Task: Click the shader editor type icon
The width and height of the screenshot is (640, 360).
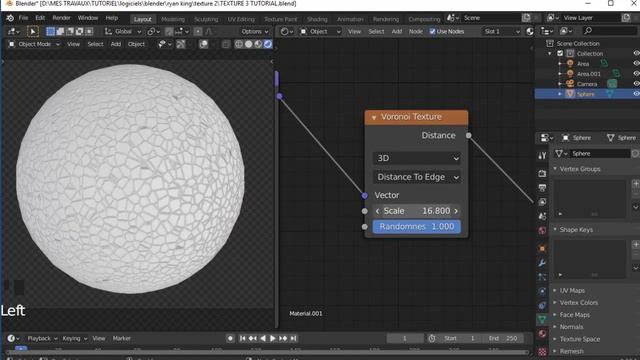Action: pyautogui.click(x=287, y=31)
